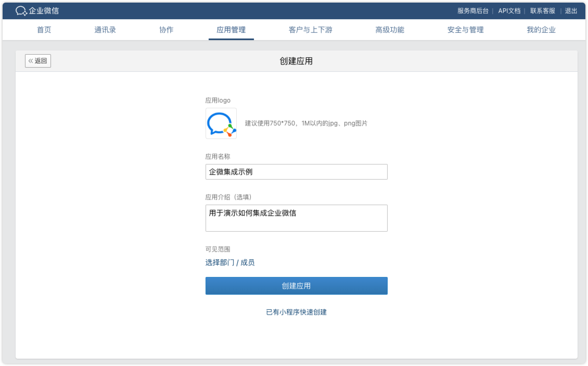588x366 pixels.
Task: Open the 首页 tab
Action: tap(44, 30)
